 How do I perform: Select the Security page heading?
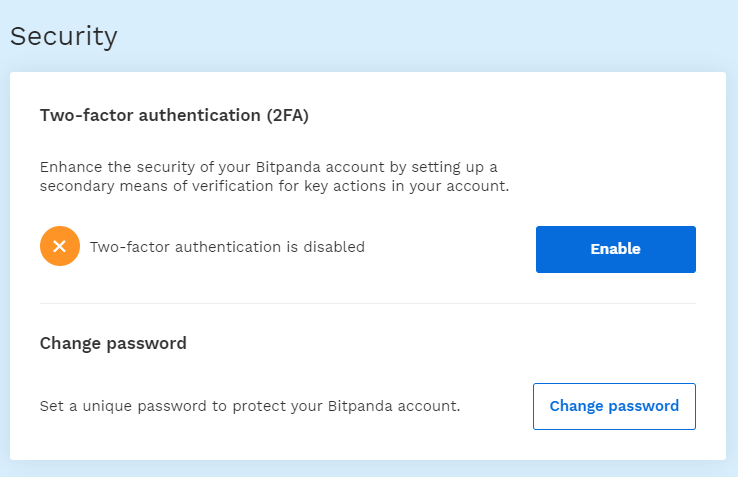pos(64,36)
